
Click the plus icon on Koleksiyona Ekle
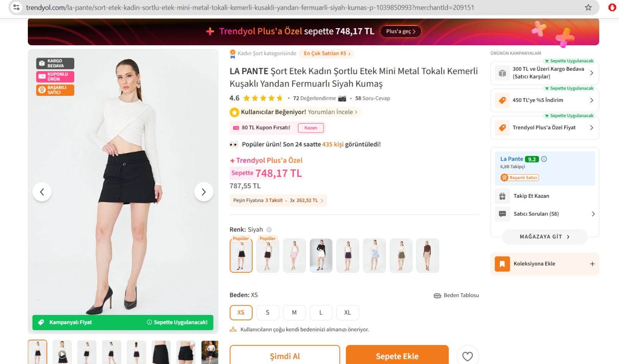tap(592, 264)
